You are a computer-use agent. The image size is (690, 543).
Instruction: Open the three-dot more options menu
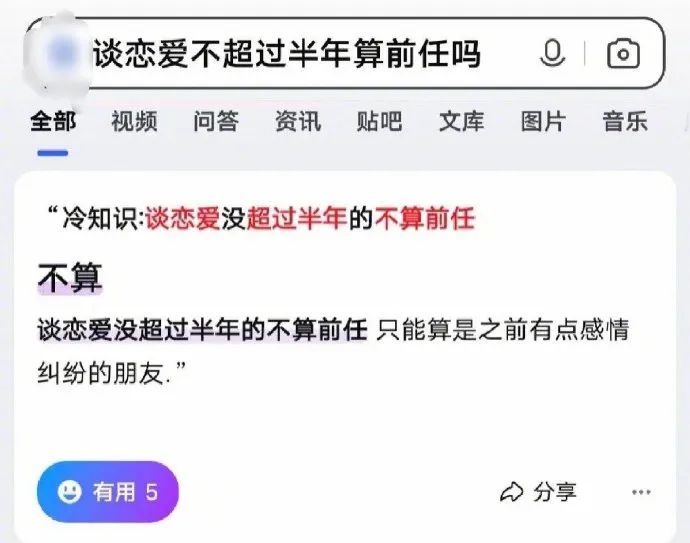641,492
